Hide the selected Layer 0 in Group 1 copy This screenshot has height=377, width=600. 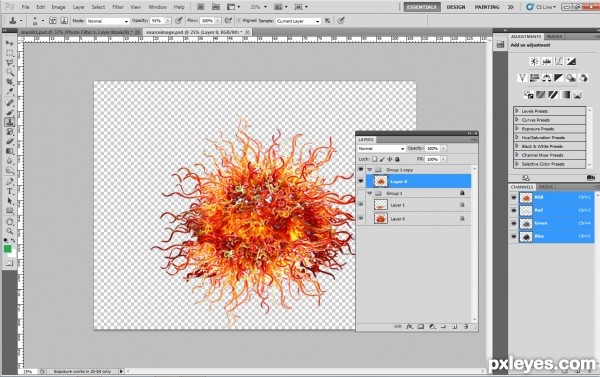[361, 181]
